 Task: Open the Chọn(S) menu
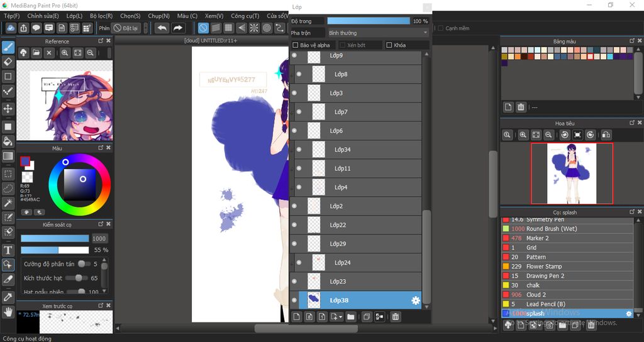coord(130,16)
